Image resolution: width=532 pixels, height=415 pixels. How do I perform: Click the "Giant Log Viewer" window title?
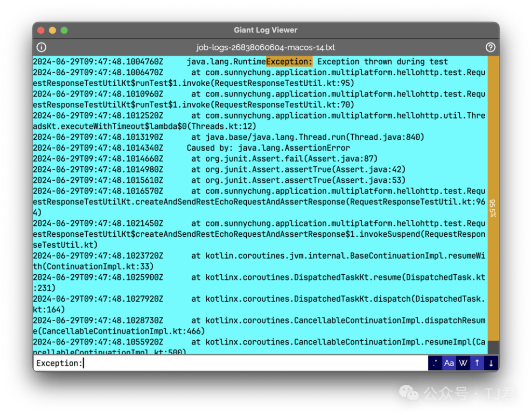tap(265, 30)
